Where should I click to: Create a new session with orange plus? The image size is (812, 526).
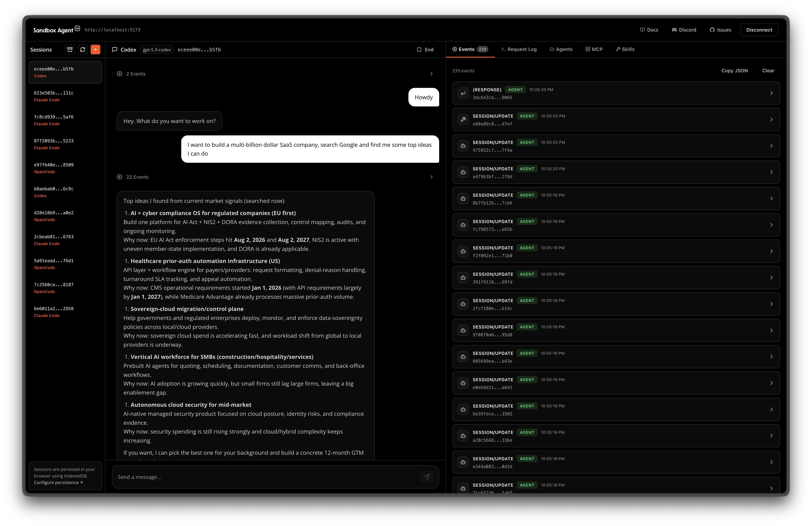tap(96, 50)
